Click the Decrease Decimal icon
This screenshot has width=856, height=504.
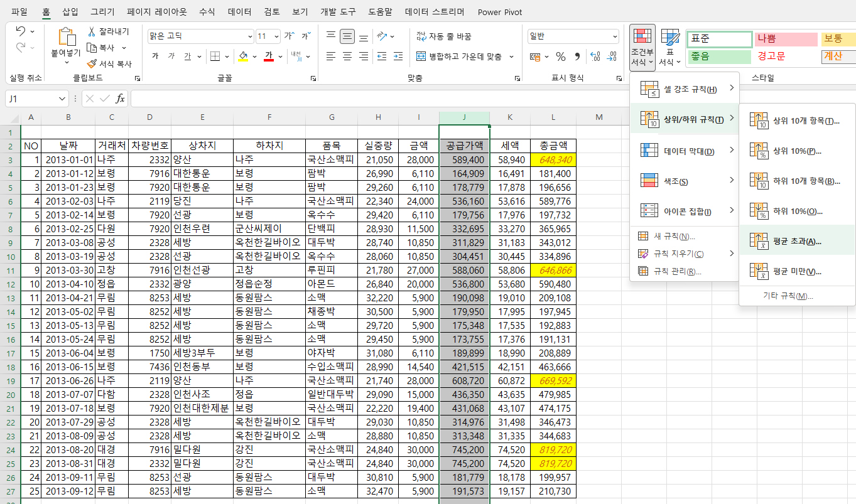point(613,56)
